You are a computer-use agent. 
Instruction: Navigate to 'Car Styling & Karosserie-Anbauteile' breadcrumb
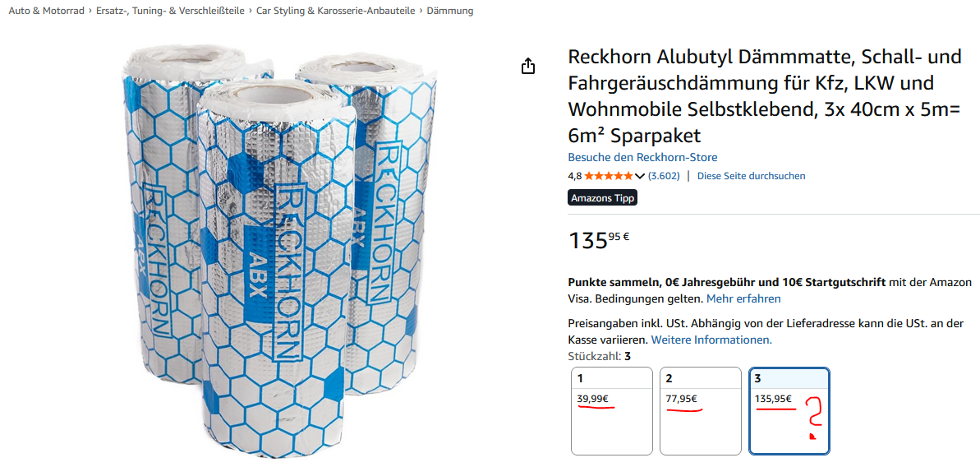point(335,11)
